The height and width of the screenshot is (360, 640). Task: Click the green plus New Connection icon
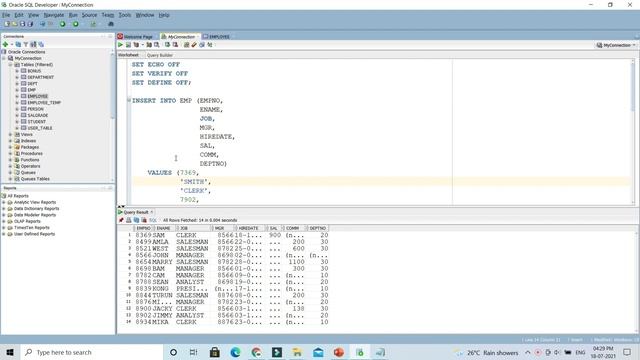point(5,44)
